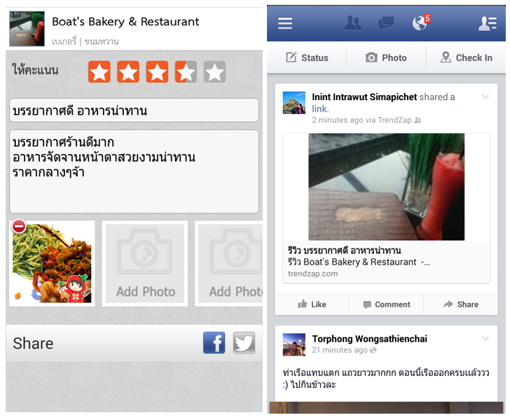Tap the Check In tab
Screen dimensions: 510x420
click(466, 58)
